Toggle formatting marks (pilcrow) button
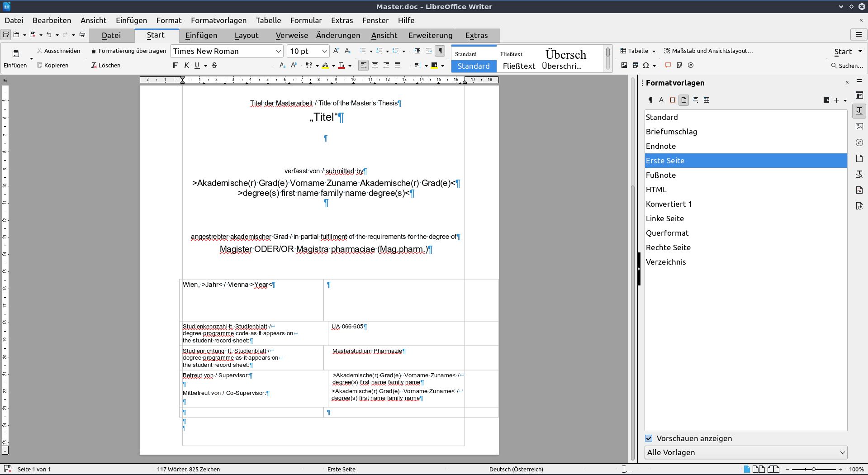The image size is (868, 475). tap(440, 51)
